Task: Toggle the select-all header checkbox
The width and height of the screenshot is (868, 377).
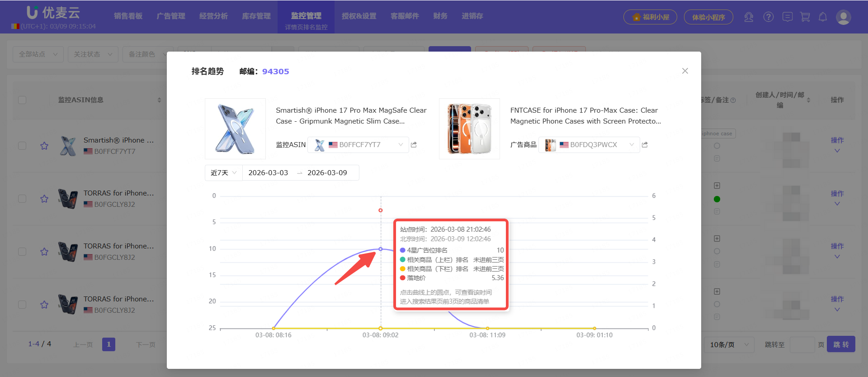Action: (22, 100)
